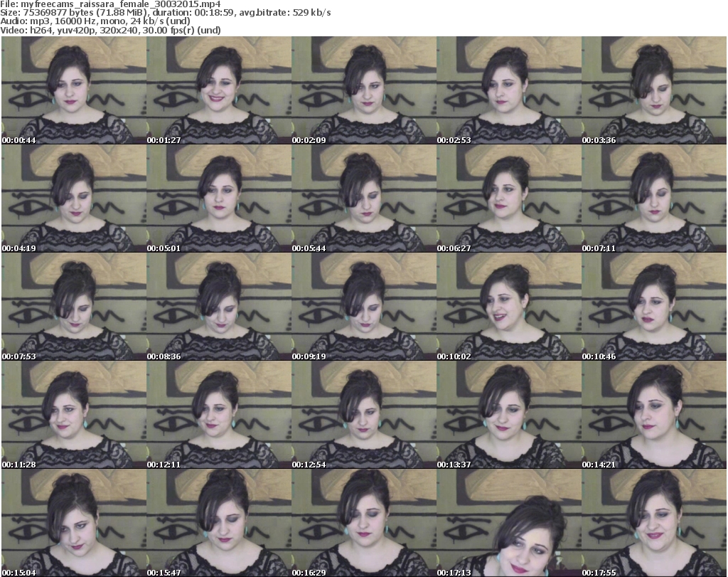Select the thumbnail frame stamped 00:14:21

tap(654, 415)
